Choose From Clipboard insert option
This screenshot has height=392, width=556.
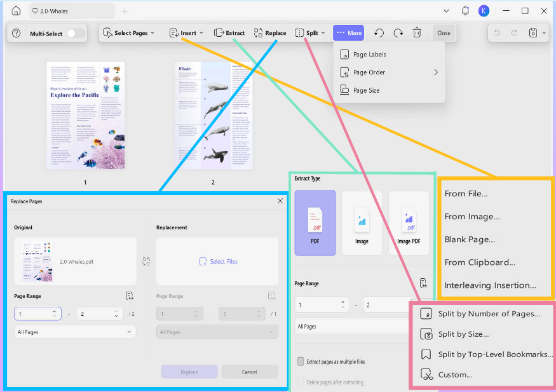click(480, 262)
